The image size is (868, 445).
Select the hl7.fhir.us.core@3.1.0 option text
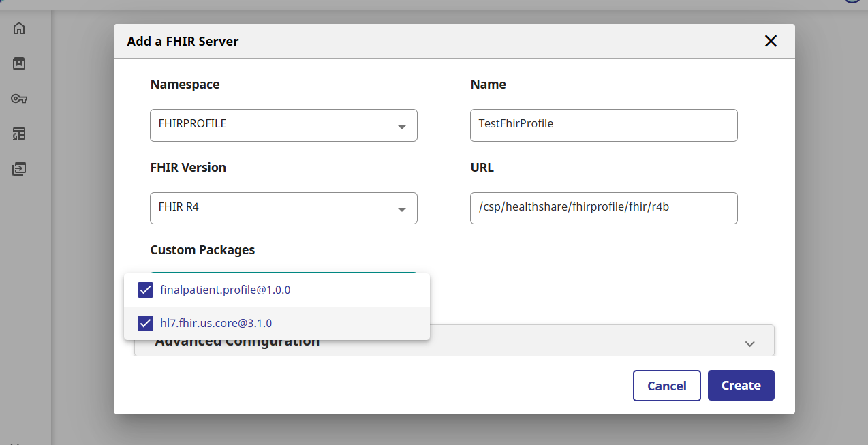click(216, 323)
